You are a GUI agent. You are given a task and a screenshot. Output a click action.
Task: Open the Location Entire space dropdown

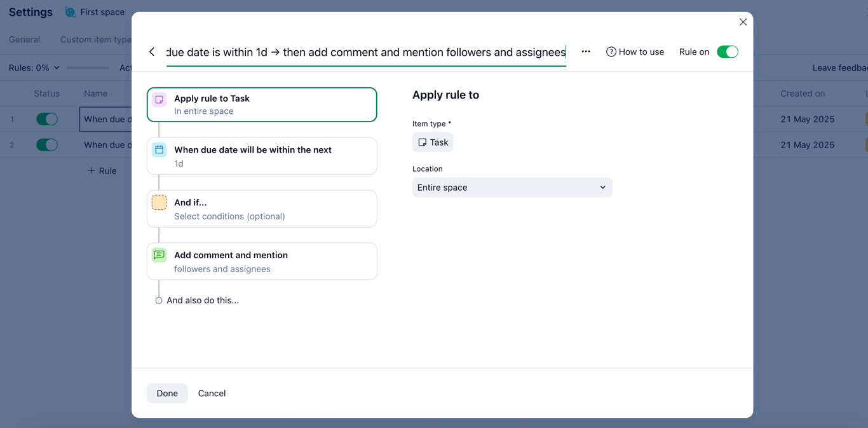click(512, 187)
